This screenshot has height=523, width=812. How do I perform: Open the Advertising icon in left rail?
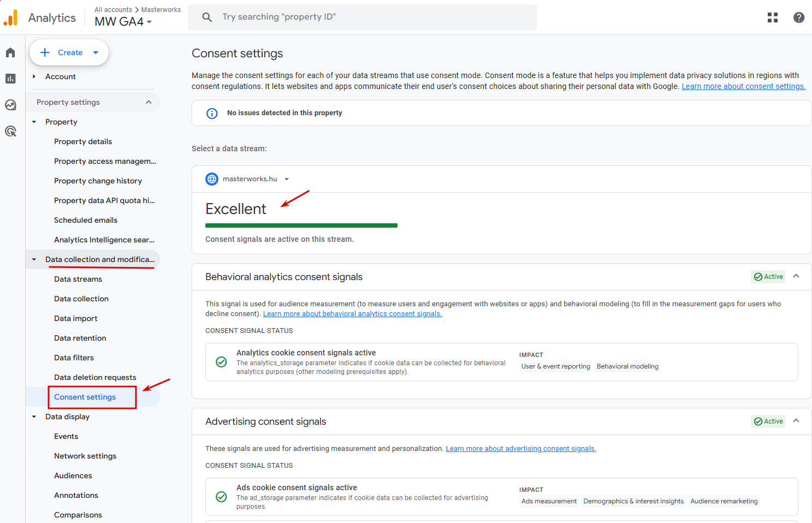10,131
